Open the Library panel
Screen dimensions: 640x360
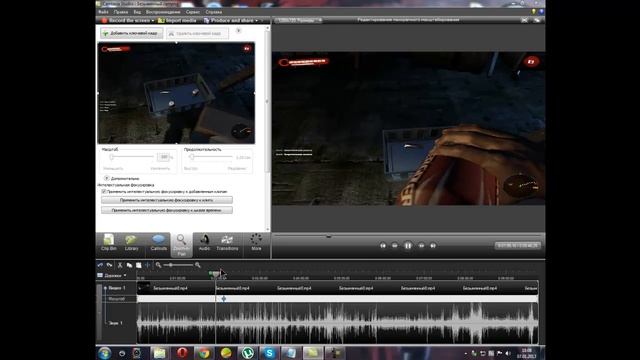[131, 243]
